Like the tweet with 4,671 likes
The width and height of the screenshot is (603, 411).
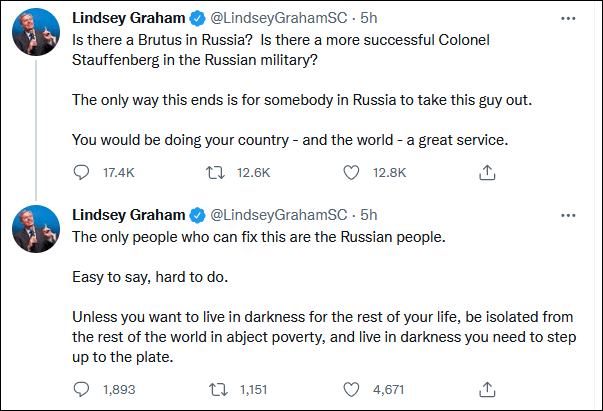click(x=351, y=387)
